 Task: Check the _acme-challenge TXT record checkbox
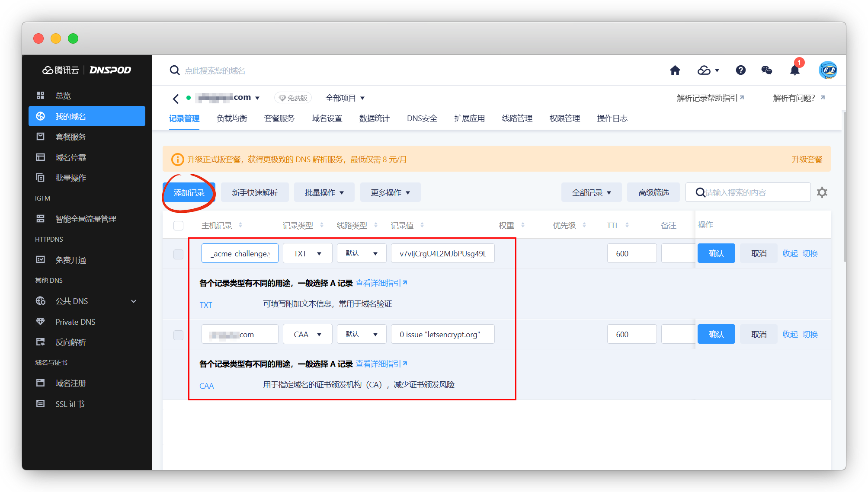coord(178,254)
